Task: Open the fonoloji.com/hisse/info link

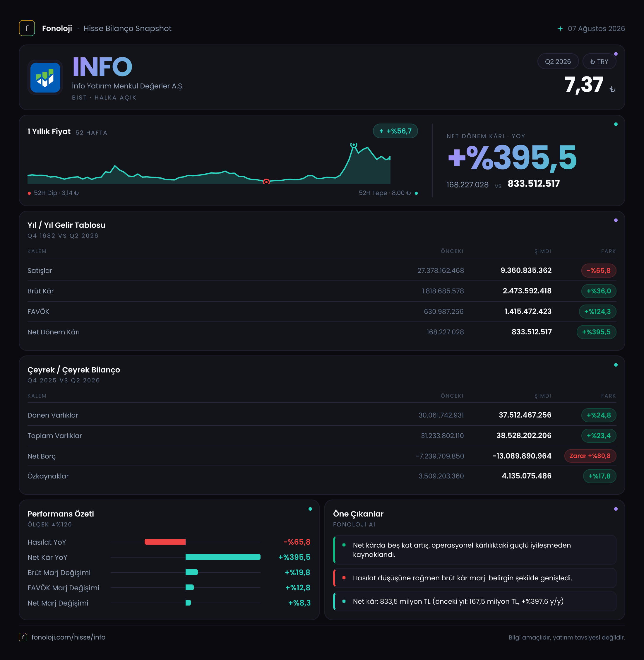Action: (68, 637)
